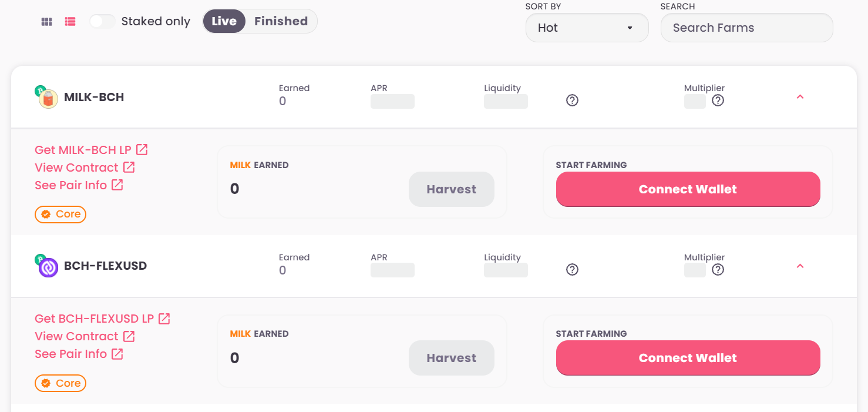The height and width of the screenshot is (412, 868).
Task: Click Connect Wallet in MILK-BCH farm
Action: (x=688, y=189)
